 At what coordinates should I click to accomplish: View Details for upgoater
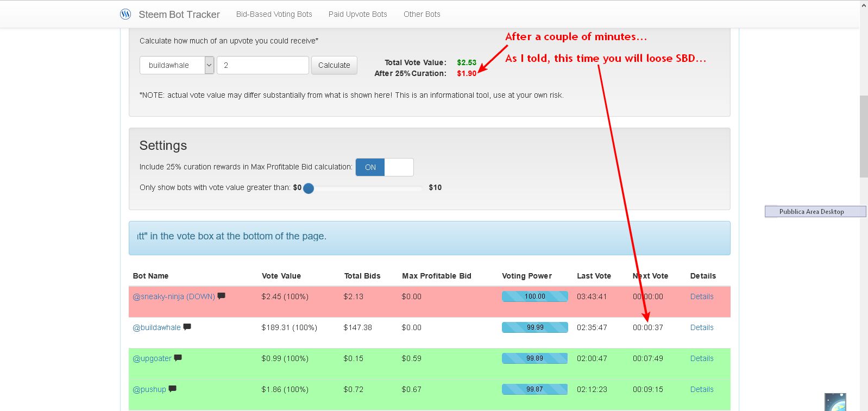coord(702,358)
